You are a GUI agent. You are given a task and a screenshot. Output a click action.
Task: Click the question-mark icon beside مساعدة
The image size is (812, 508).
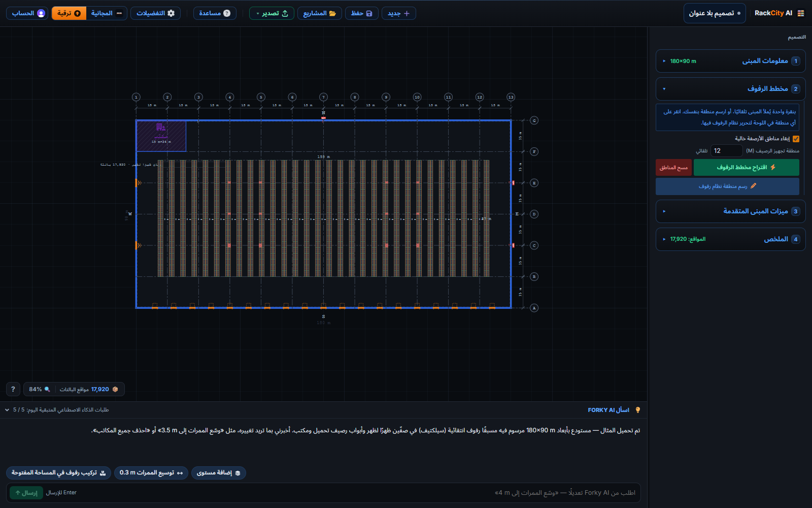(227, 13)
